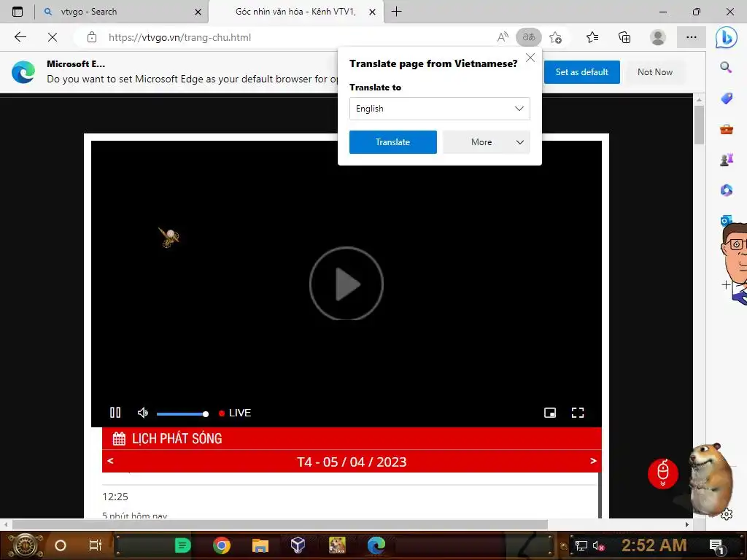Open sidebar customization settings gear
This screenshot has width=747, height=560.
[727, 515]
